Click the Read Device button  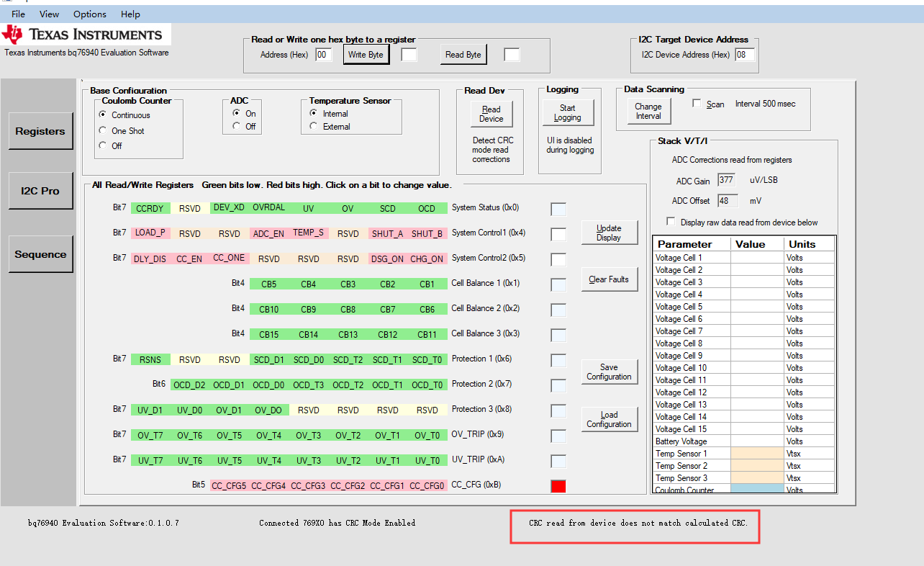[x=492, y=114]
